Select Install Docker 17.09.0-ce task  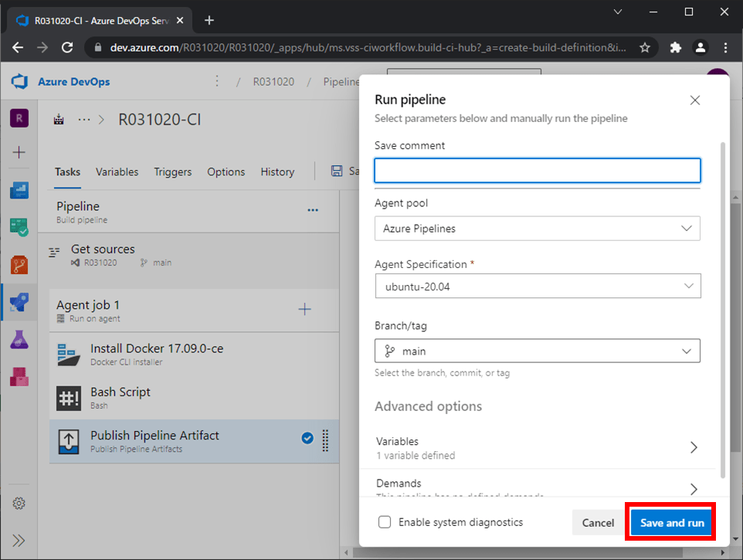coord(195,355)
